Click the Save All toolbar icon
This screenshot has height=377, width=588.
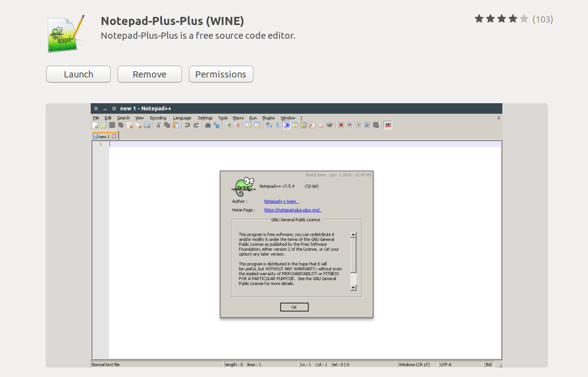point(121,125)
